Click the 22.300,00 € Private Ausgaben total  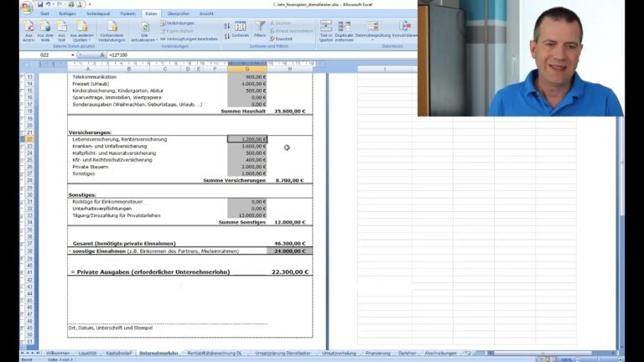pos(289,272)
